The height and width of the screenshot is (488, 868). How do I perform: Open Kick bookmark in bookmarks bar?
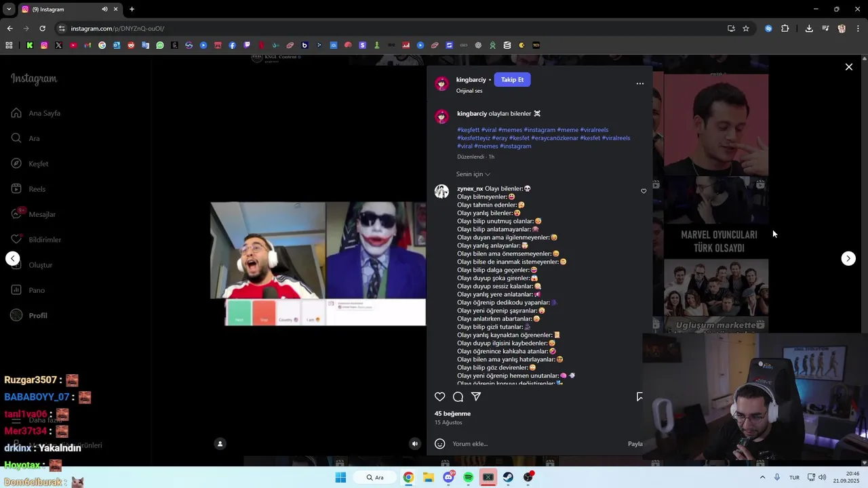pyautogui.click(x=30, y=45)
